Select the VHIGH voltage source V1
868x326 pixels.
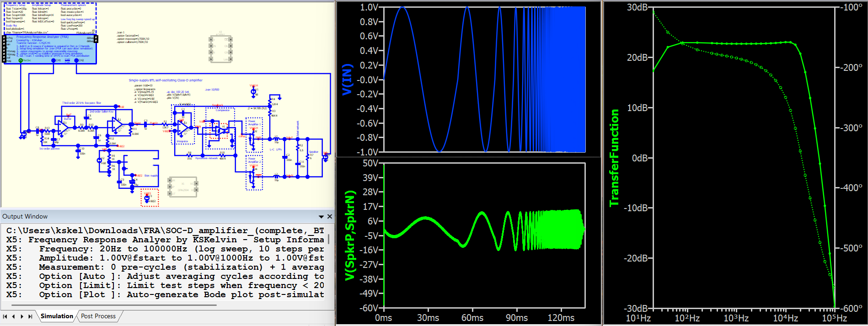[x=253, y=92]
